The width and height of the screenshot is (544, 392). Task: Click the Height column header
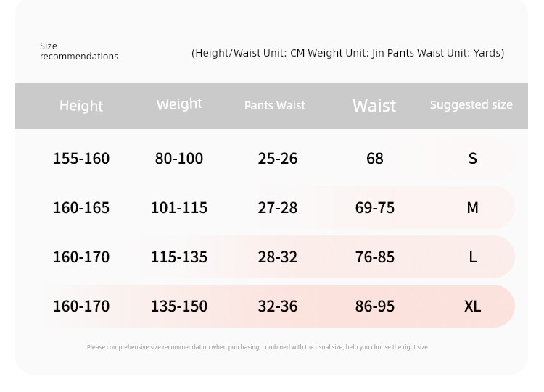[x=81, y=106]
